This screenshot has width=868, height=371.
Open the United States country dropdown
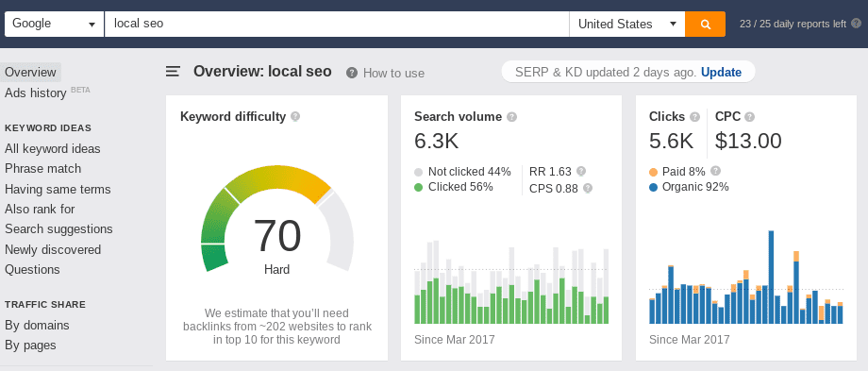tap(627, 24)
